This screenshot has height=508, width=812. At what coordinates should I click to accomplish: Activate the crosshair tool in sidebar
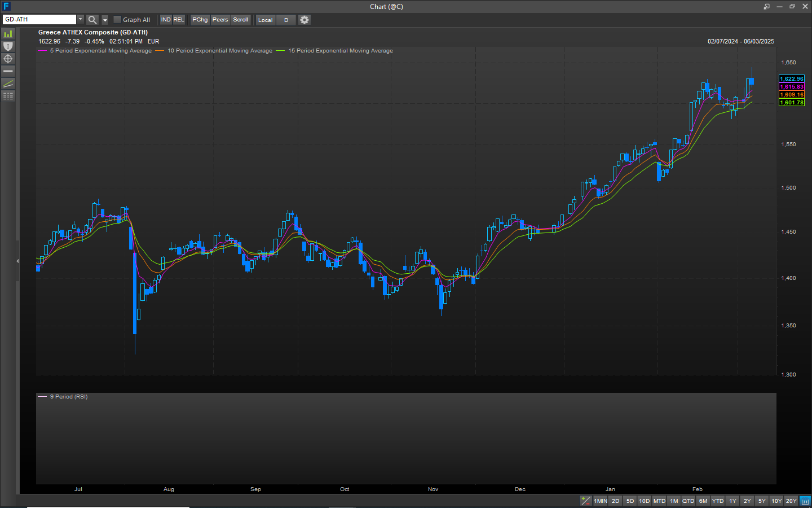pyautogui.click(x=8, y=59)
